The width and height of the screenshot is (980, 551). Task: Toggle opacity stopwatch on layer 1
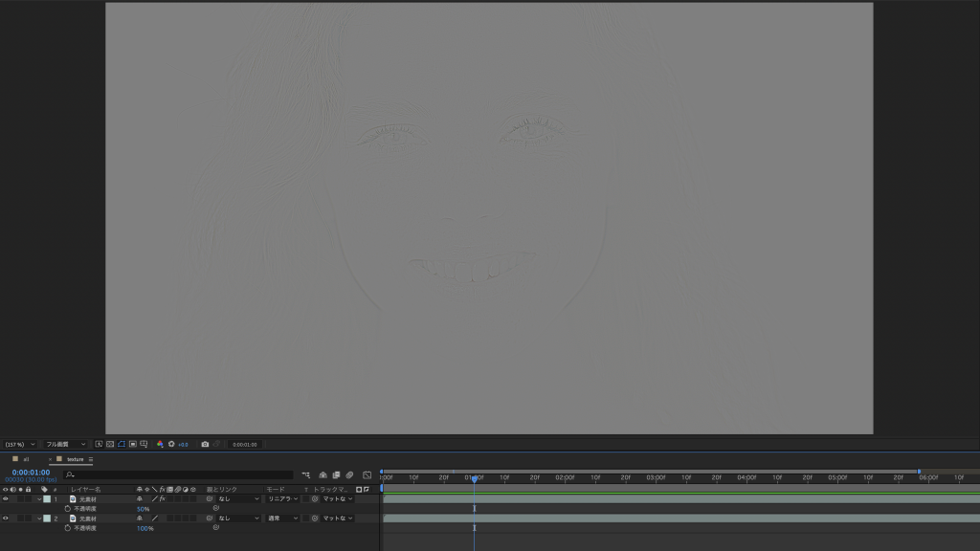pyautogui.click(x=68, y=509)
